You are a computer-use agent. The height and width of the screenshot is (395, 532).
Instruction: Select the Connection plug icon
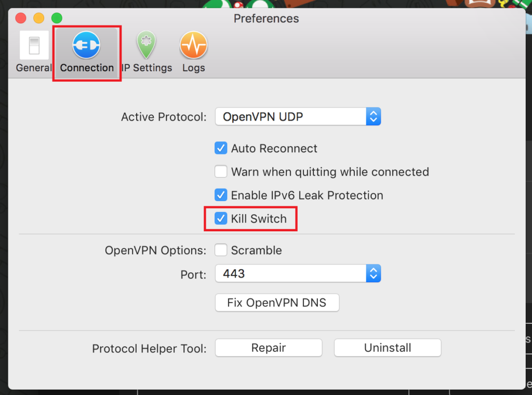(x=86, y=45)
